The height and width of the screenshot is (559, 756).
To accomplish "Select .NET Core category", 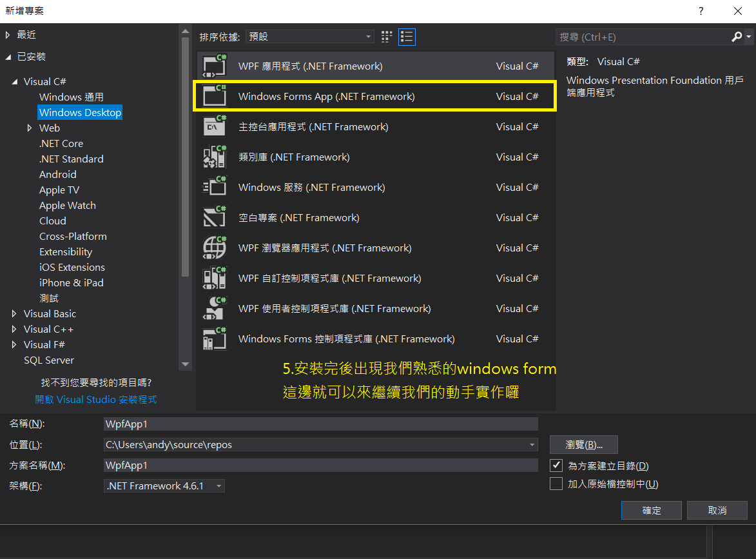I will (61, 144).
